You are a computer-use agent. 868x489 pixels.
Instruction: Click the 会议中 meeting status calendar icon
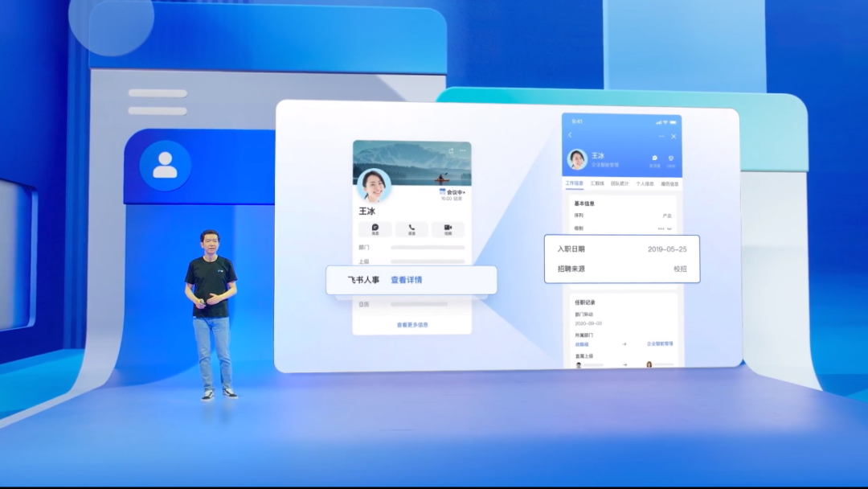[442, 191]
